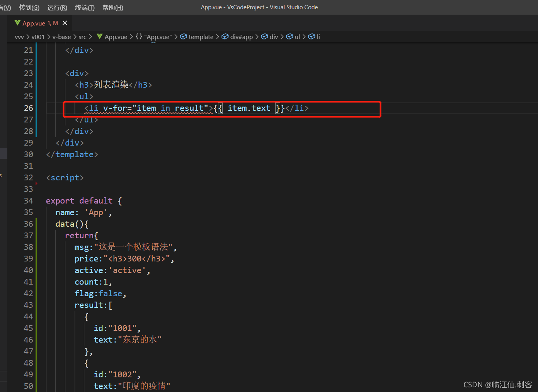The image size is (538, 392).
Task: Select div breadcrumb symbol
Action: point(274,37)
